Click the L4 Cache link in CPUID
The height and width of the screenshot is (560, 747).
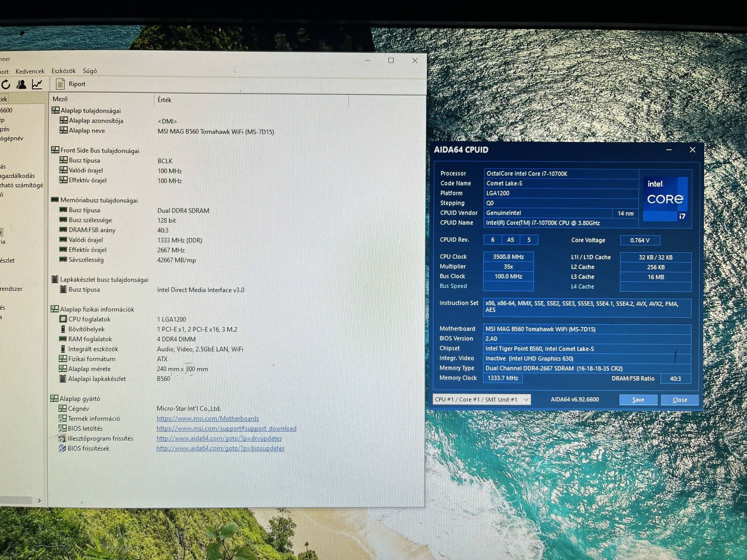click(583, 286)
